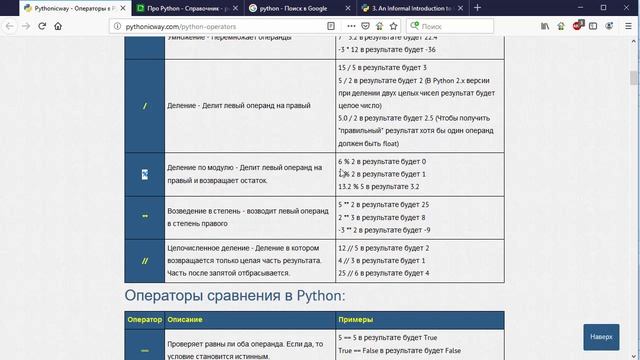Click the Деление по модулю description
The image size is (640, 360).
(x=244, y=174)
